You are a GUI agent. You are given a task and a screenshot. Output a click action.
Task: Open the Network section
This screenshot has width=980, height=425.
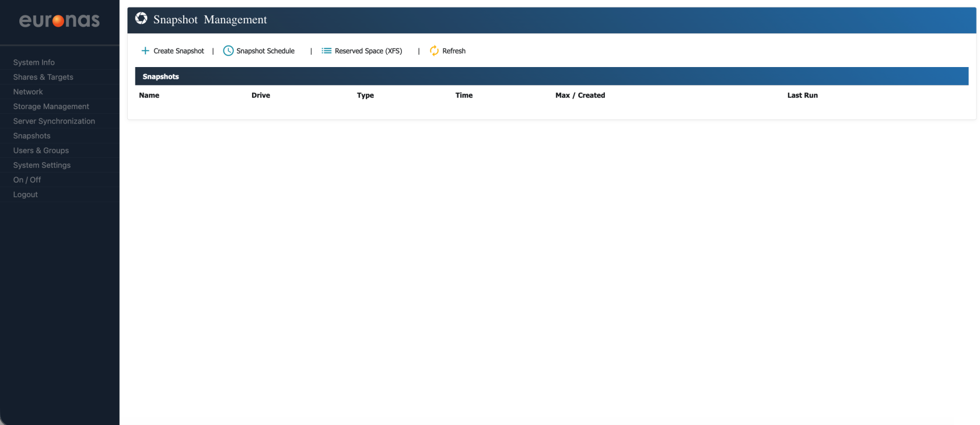(x=28, y=92)
